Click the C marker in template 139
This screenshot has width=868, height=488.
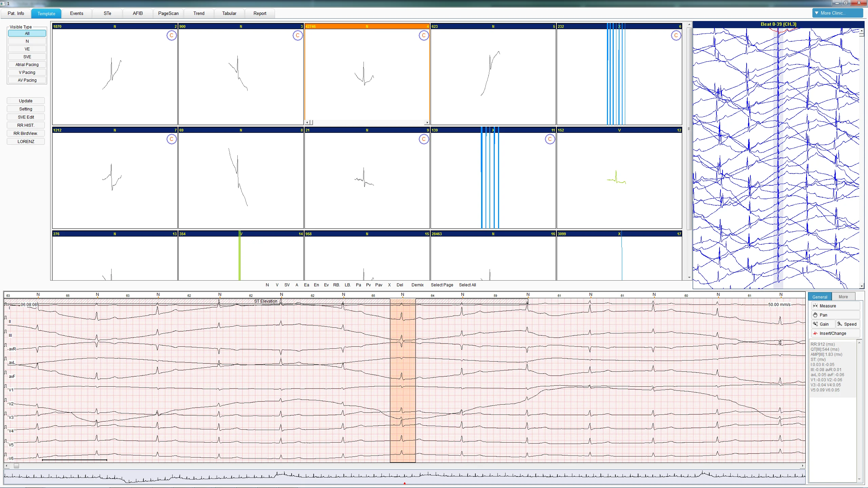[x=550, y=139]
